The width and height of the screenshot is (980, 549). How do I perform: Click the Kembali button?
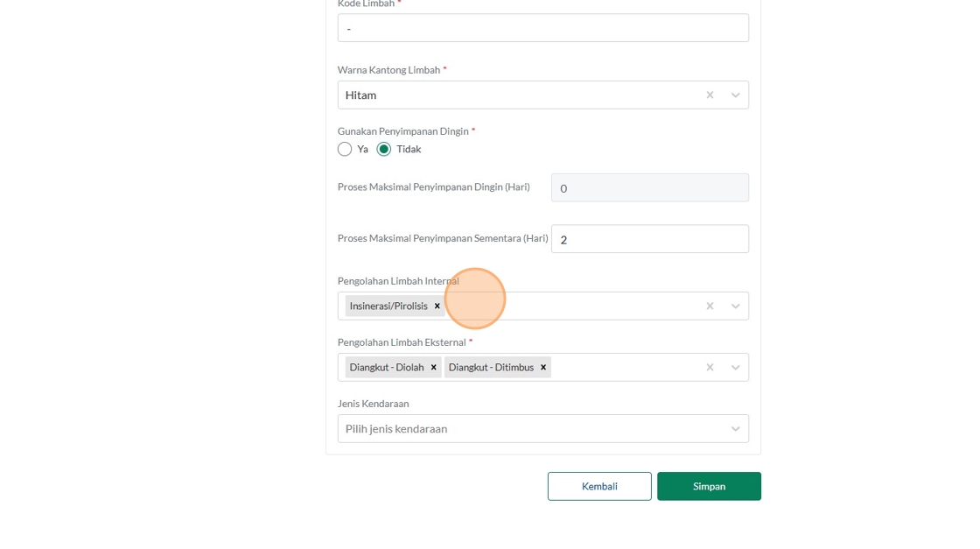[599, 486]
